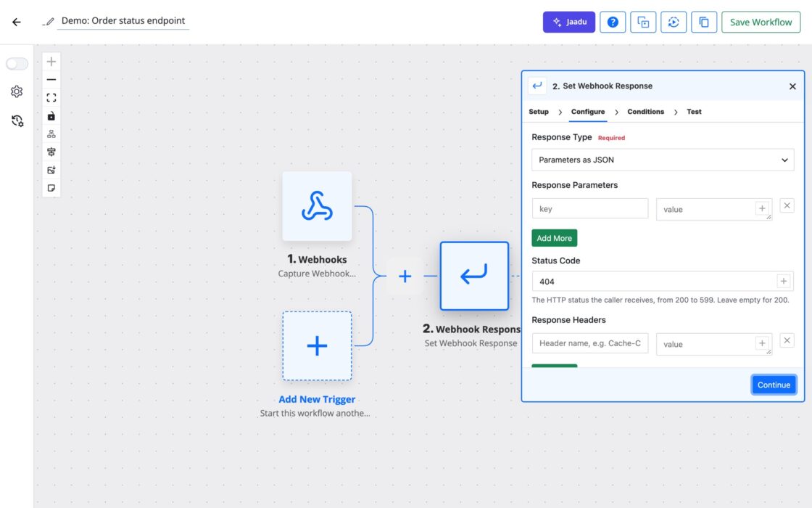Click the align nodes icon

[51, 152]
